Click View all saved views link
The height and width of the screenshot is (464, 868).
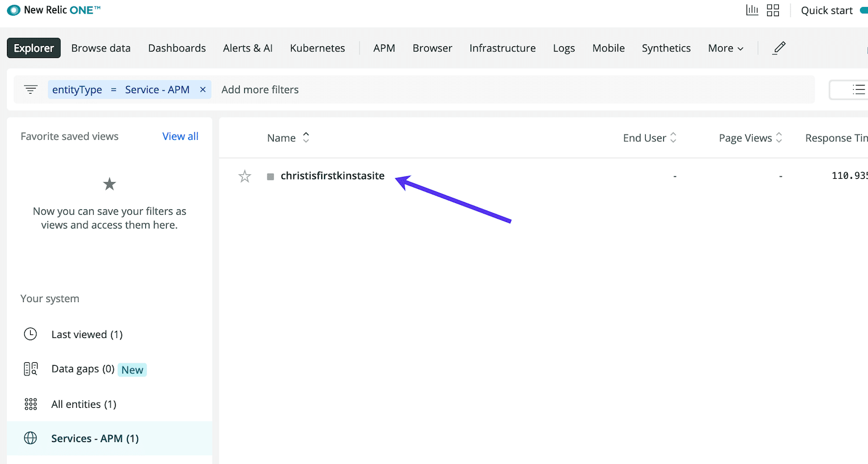(x=180, y=137)
